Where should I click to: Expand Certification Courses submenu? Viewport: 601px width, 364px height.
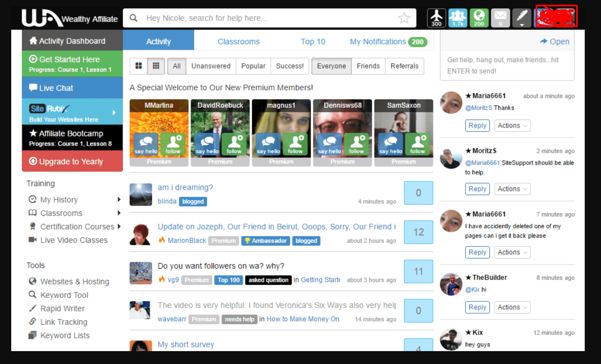point(119,226)
